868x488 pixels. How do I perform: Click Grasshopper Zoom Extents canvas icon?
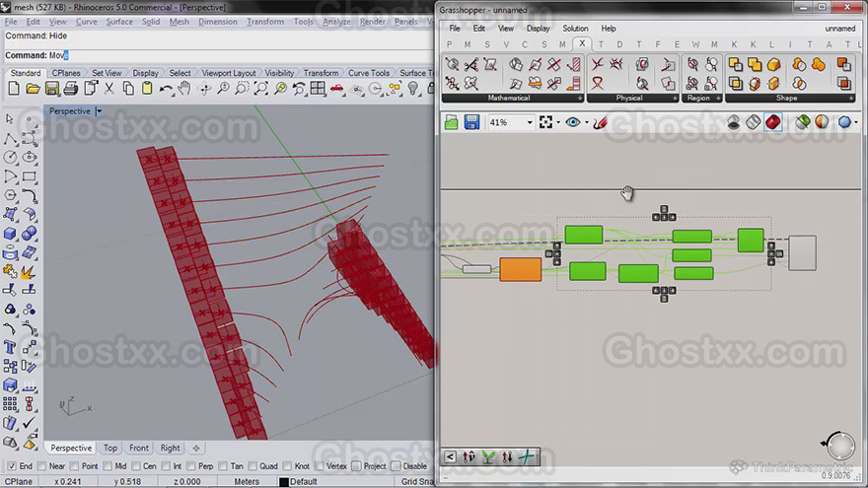click(545, 122)
